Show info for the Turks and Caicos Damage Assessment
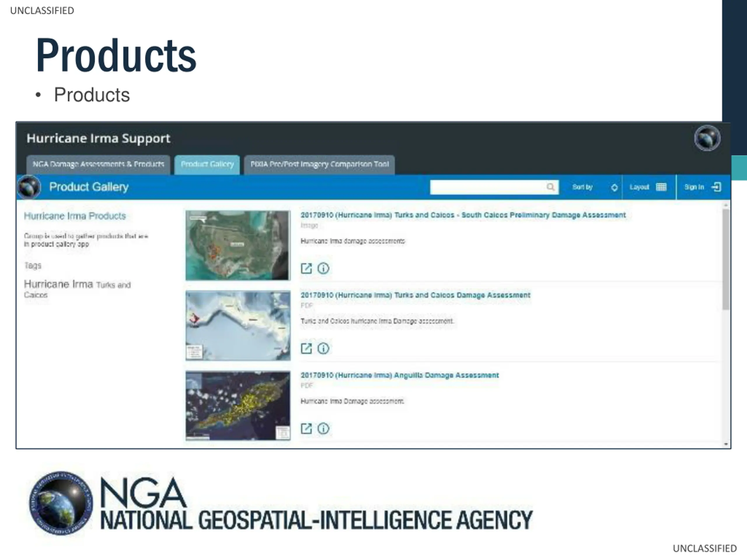The height and width of the screenshot is (560, 747). pos(323,348)
